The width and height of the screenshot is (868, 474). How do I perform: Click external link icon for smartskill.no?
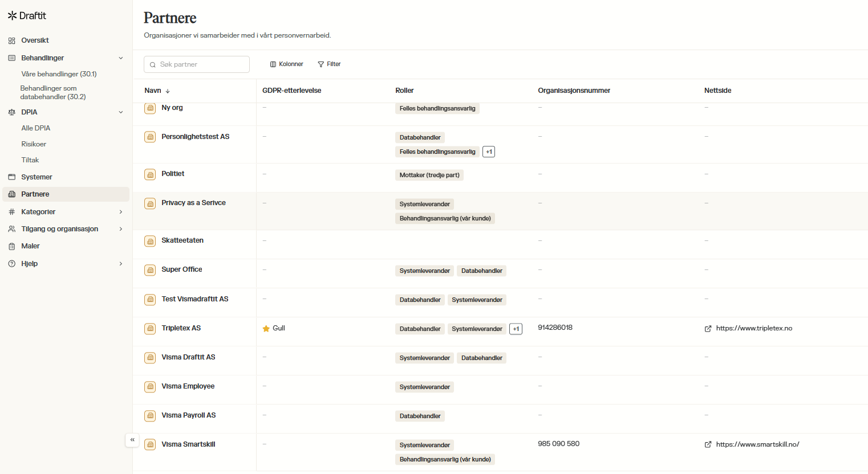tap(708, 444)
